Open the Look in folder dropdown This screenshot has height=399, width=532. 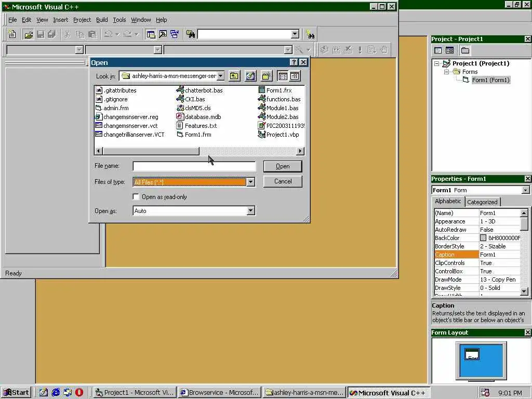tap(220, 76)
